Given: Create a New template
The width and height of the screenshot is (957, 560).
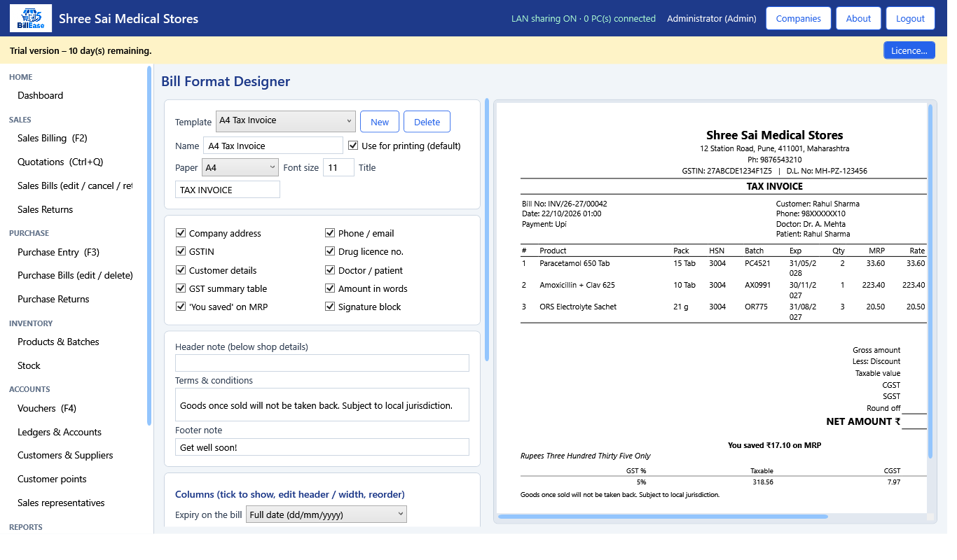Looking at the screenshot, I should [x=380, y=122].
